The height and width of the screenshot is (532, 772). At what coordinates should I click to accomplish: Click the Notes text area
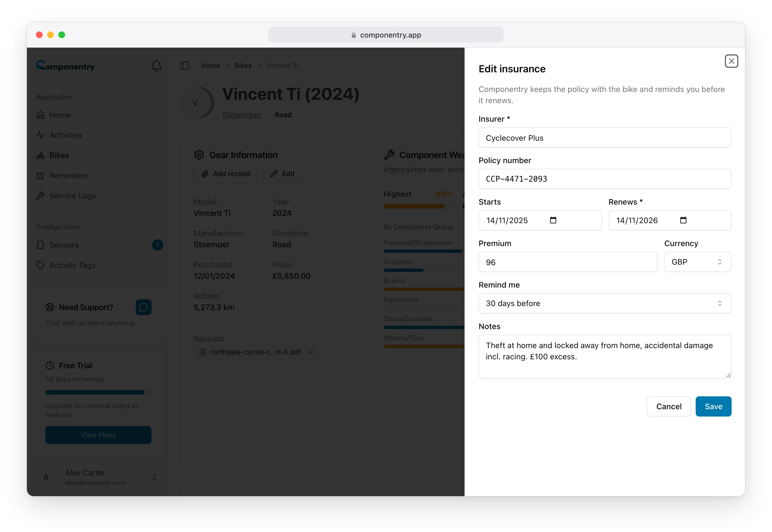pyautogui.click(x=605, y=356)
